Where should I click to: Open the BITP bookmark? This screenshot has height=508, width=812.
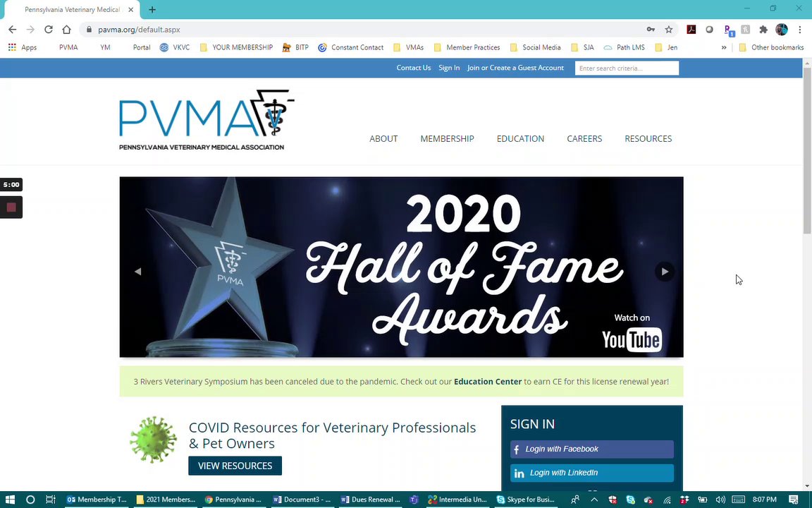295,47
